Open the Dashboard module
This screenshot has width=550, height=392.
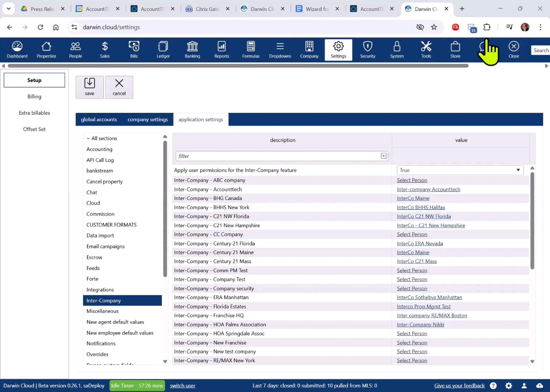point(17,50)
